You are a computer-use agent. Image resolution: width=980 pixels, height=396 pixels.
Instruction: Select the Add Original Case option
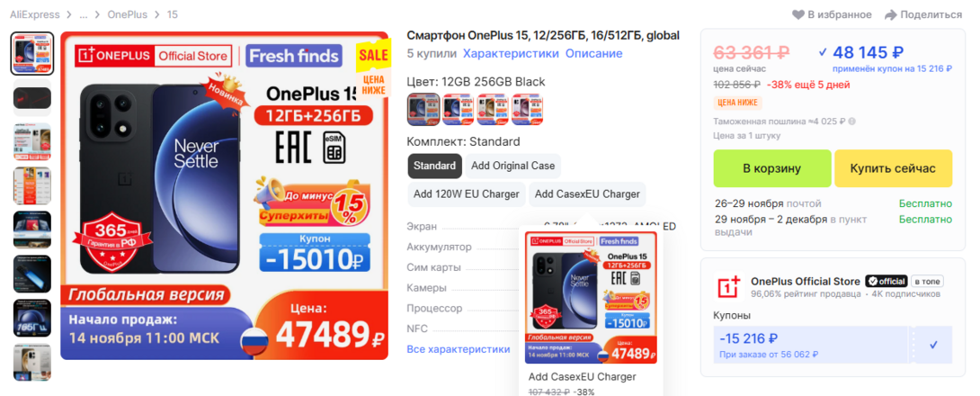click(513, 166)
